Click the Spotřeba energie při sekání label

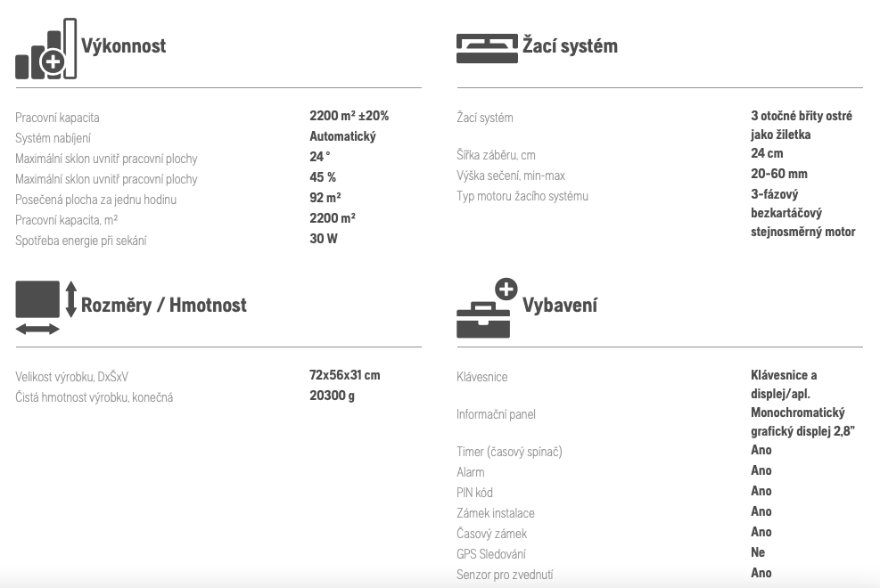pos(81,241)
